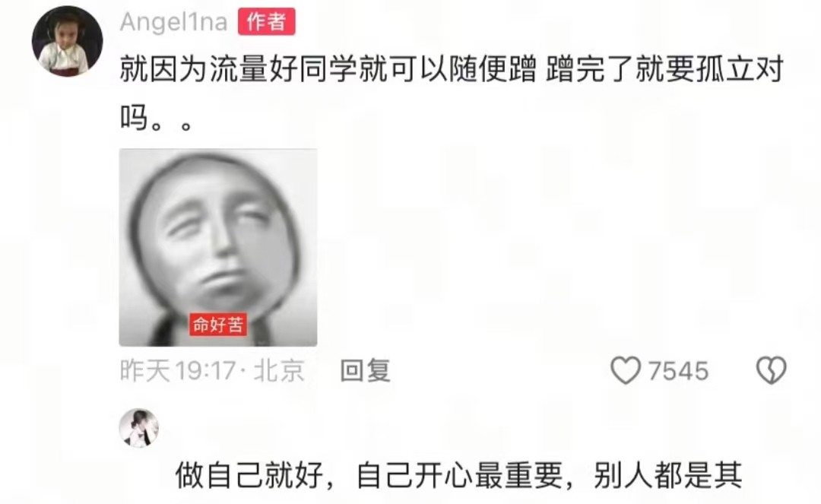Reply using the 回复 button
821x504 pixels.
pyautogui.click(x=366, y=370)
